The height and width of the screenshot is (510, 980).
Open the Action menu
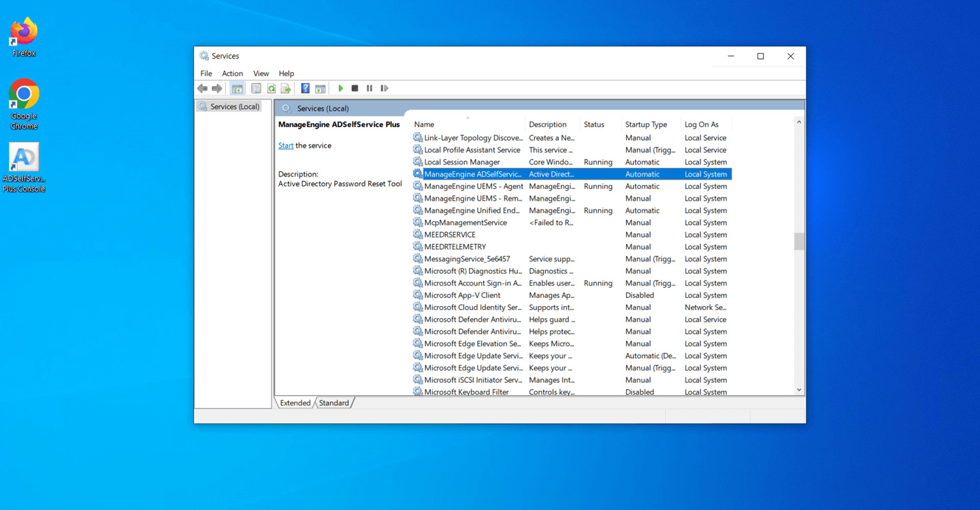click(232, 73)
